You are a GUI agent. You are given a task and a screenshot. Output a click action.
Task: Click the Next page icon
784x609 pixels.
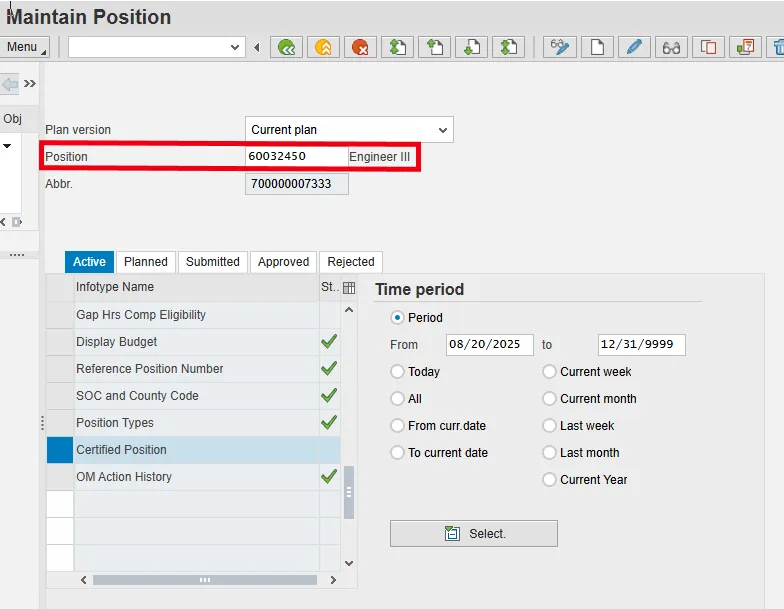[x=472, y=48]
